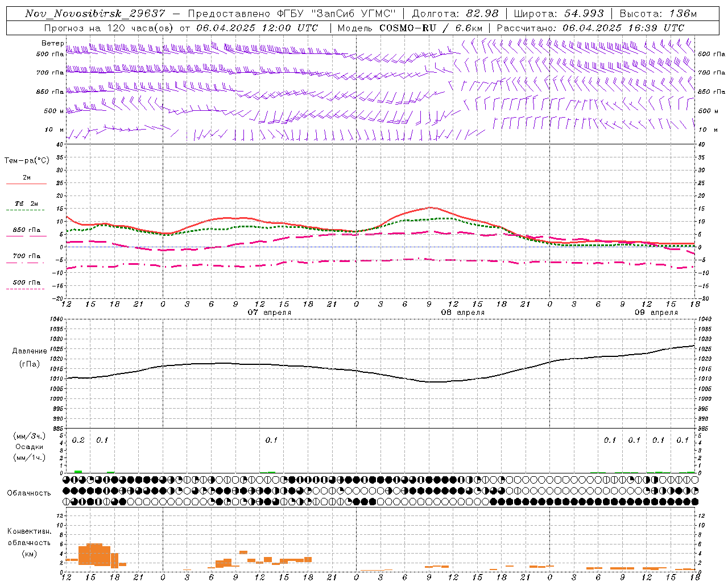Click the '09 апреля' date label
728x582 pixels.
(x=656, y=313)
